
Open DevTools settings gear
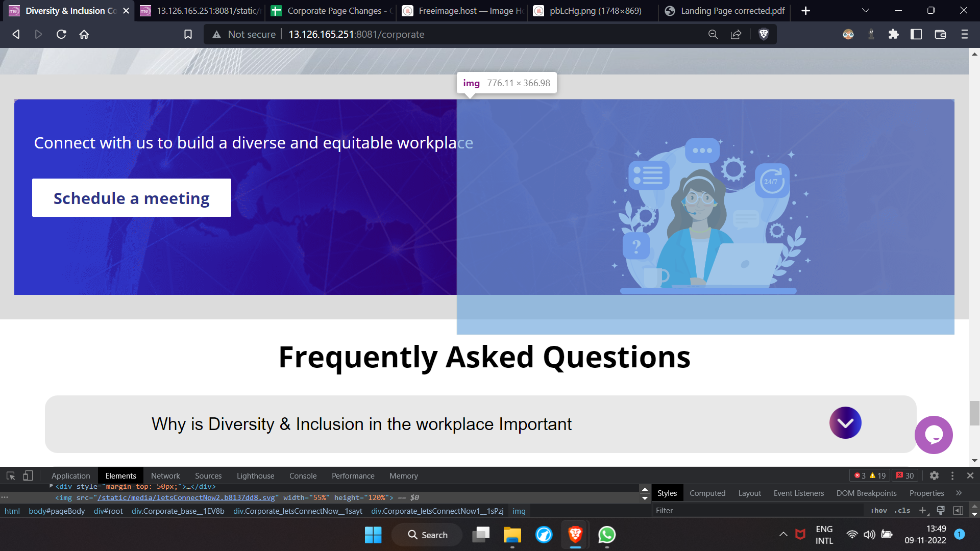click(934, 475)
